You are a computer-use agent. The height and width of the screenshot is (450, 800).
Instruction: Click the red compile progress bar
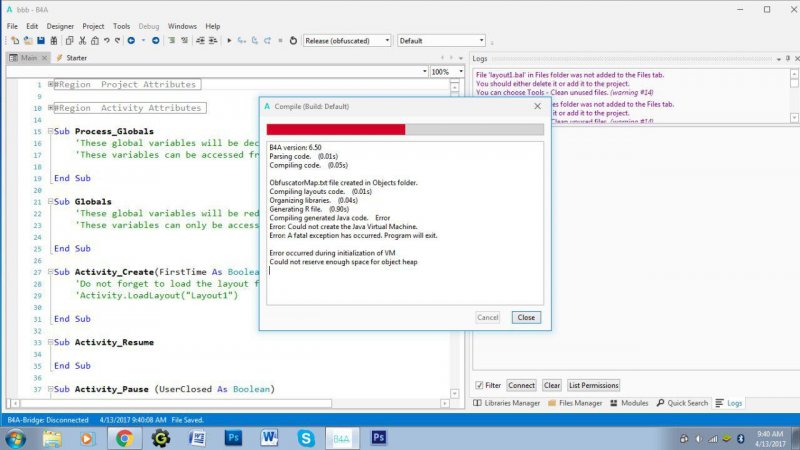tap(336, 129)
